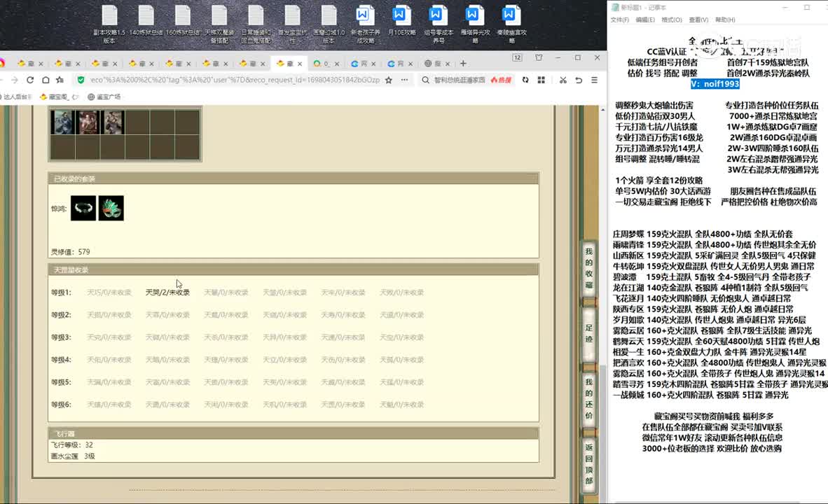Open Notepad 编辑(E) menu
The image size is (828, 504).
point(645,20)
